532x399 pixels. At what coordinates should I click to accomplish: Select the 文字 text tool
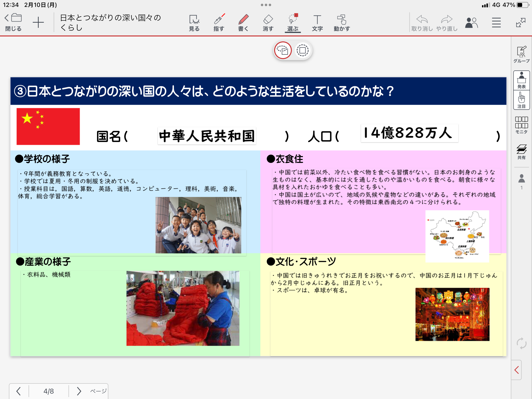(x=317, y=23)
